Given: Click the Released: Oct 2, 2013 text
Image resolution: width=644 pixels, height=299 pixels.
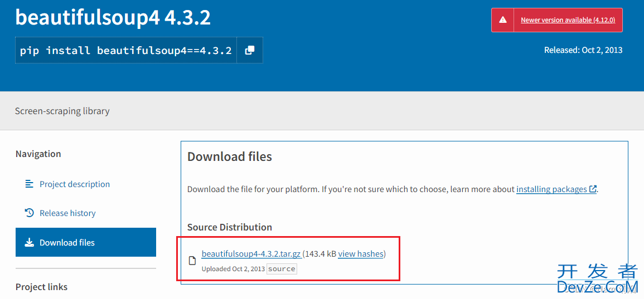Looking at the screenshot, I should [583, 50].
